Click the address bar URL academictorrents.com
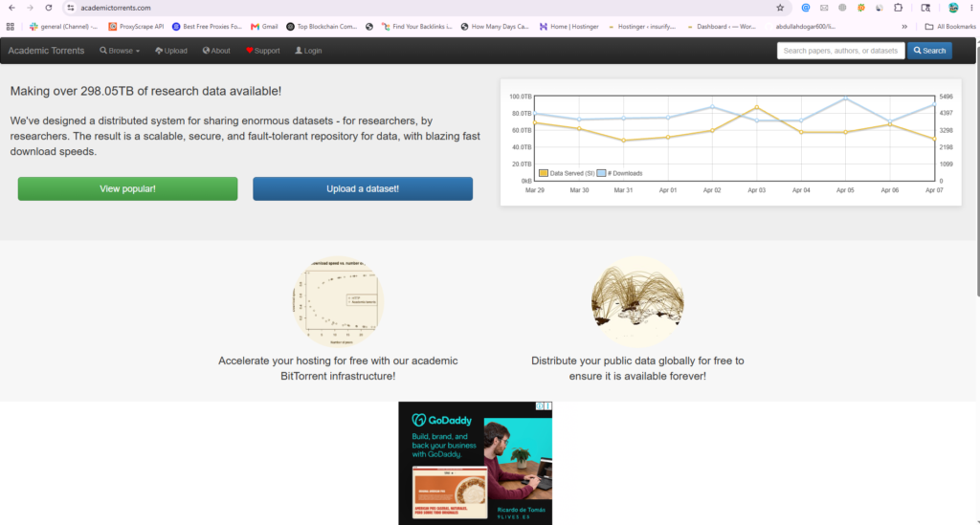This screenshot has height=525, width=980. coord(116,8)
